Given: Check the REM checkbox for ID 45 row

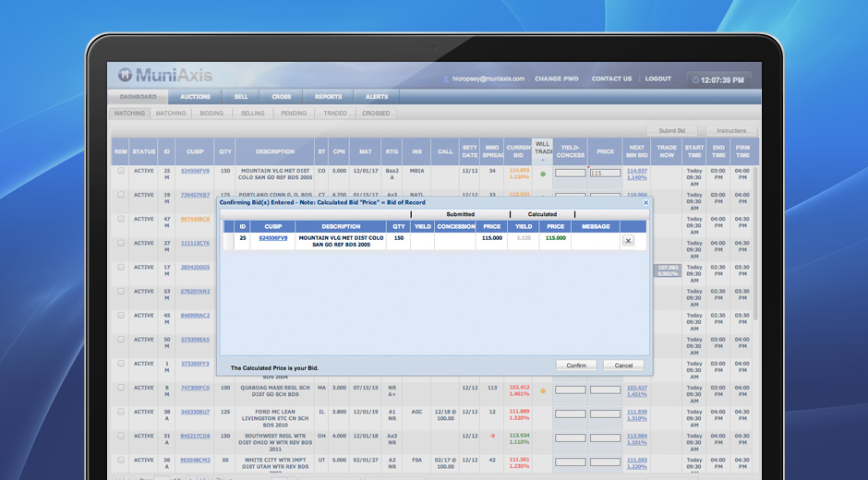Looking at the screenshot, I should [x=121, y=315].
